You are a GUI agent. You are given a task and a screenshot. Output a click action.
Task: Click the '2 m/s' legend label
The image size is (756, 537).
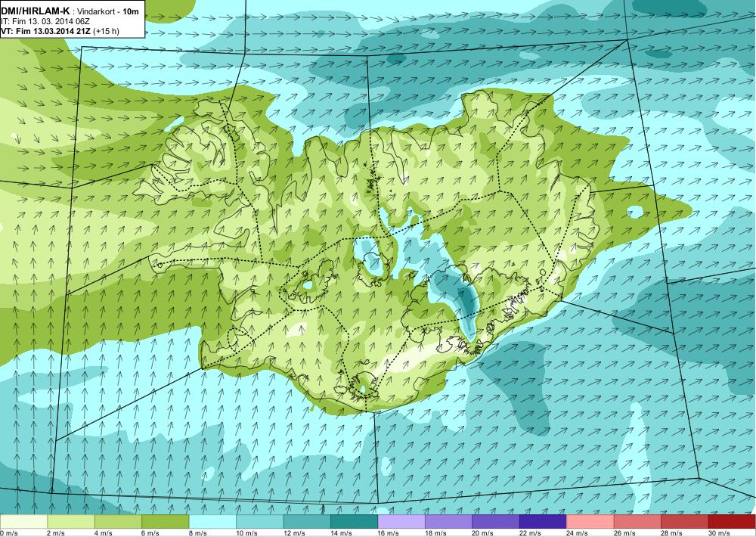(x=57, y=533)
